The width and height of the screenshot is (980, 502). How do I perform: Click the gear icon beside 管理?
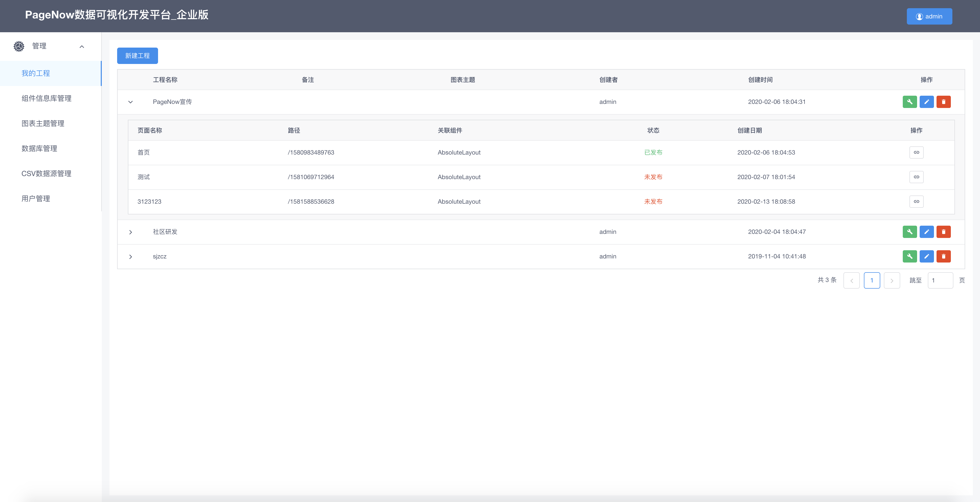point(19,46)
